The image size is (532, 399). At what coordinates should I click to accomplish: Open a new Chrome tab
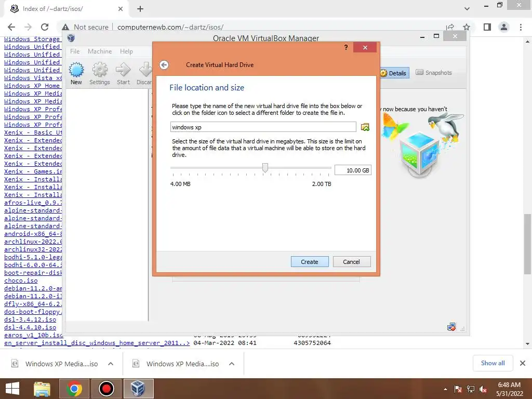tap(140, 9)
